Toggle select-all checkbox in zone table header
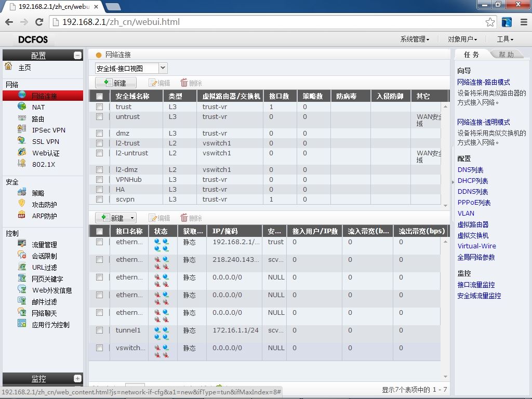 click(99, 96)
